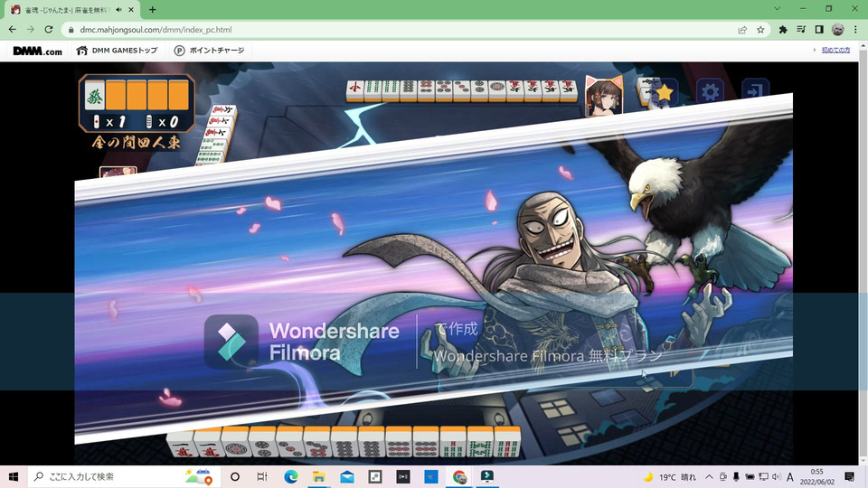
Task: Open DMM GAMESトップ link
Action: (118, 51)
